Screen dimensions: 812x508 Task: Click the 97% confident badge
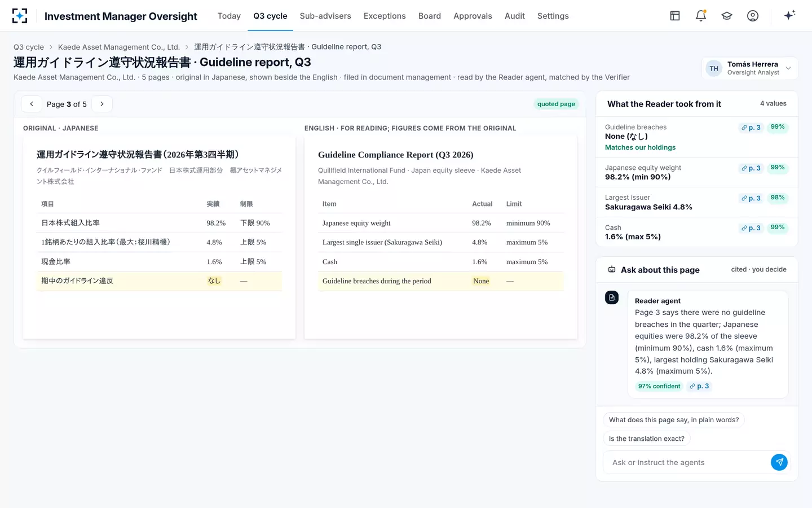659,386
